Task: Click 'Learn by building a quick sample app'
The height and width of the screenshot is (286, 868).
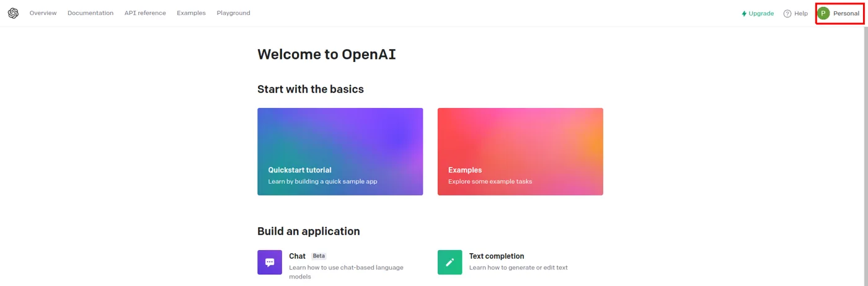Action: click(322, 182)
